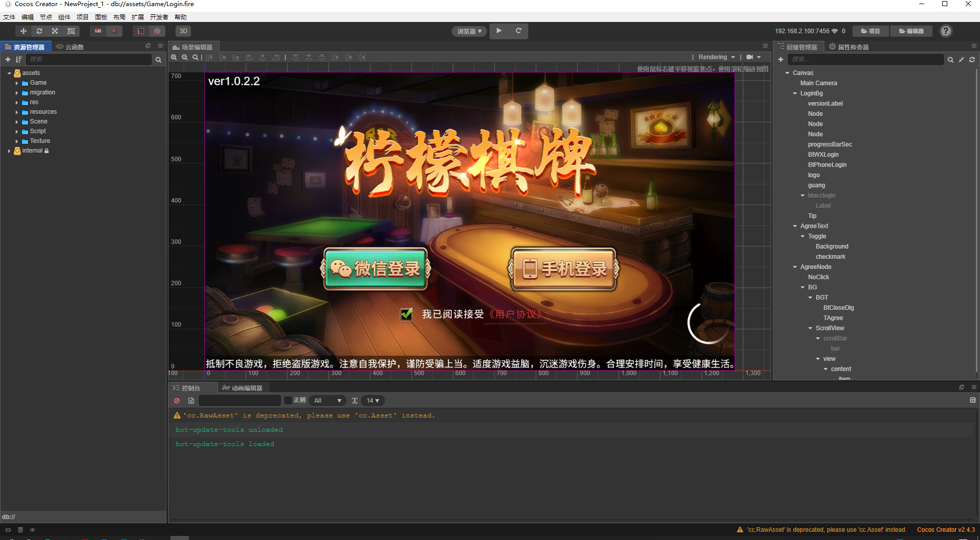Screen dimensions: 980x540
Task: Select the Texture folder
Action: pos(40,141)
